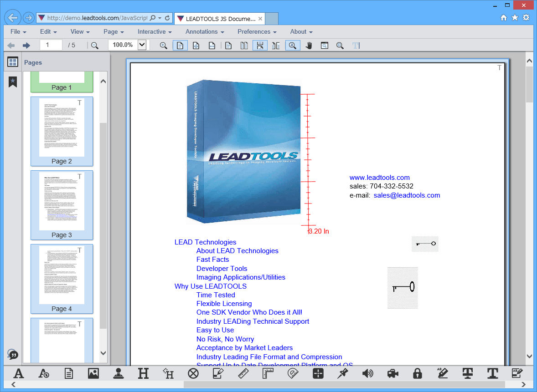Activate the magnifying glass window tool
This screenshot has height=392, width=537.
point(324,46)
